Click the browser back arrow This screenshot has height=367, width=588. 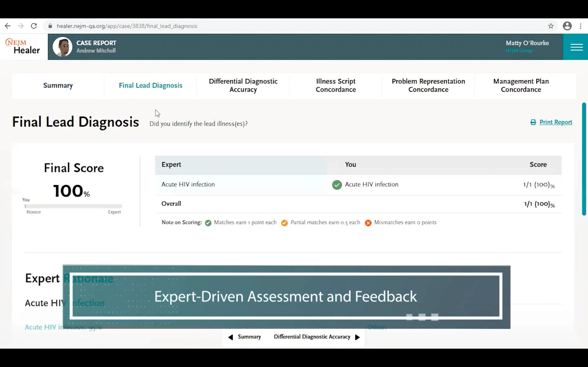pos(8,26)
